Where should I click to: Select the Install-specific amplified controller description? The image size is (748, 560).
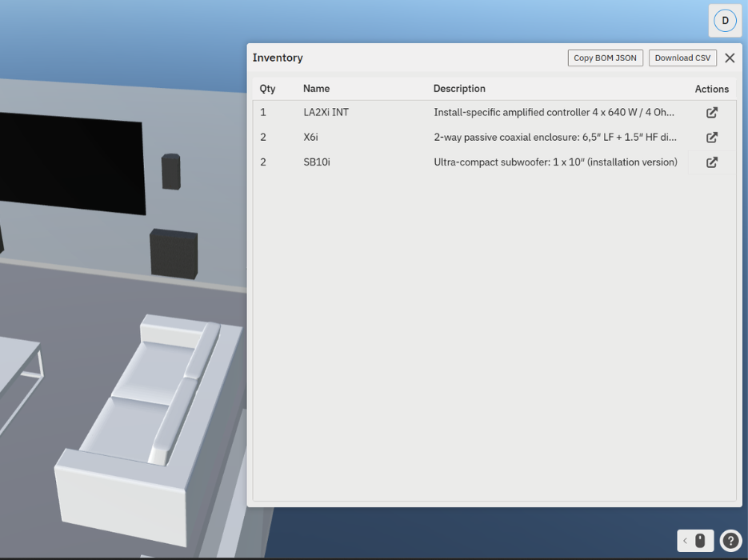(554, 113)
